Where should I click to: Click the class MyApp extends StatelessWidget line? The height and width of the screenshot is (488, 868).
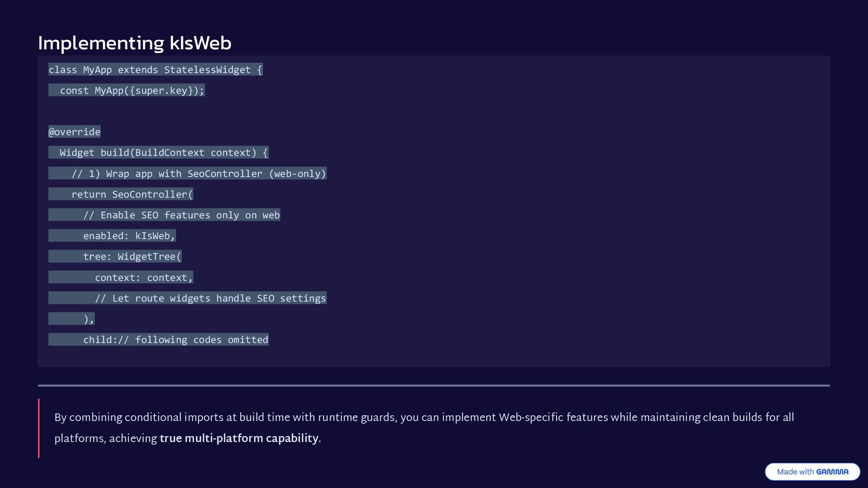156,70
